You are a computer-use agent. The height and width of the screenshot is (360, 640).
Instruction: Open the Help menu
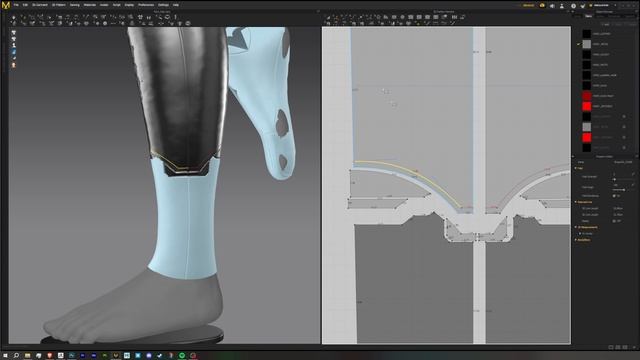tap(176, 5)
